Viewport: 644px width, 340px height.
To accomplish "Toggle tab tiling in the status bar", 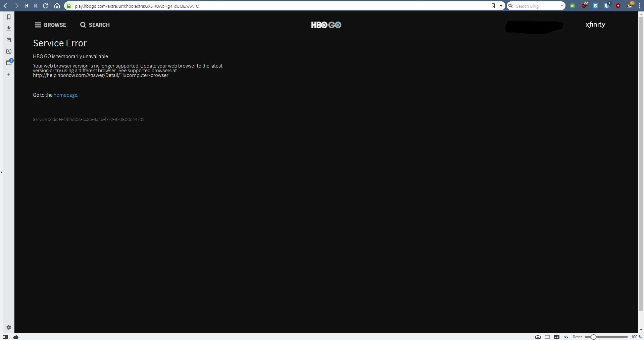I will tap(547, 337).
